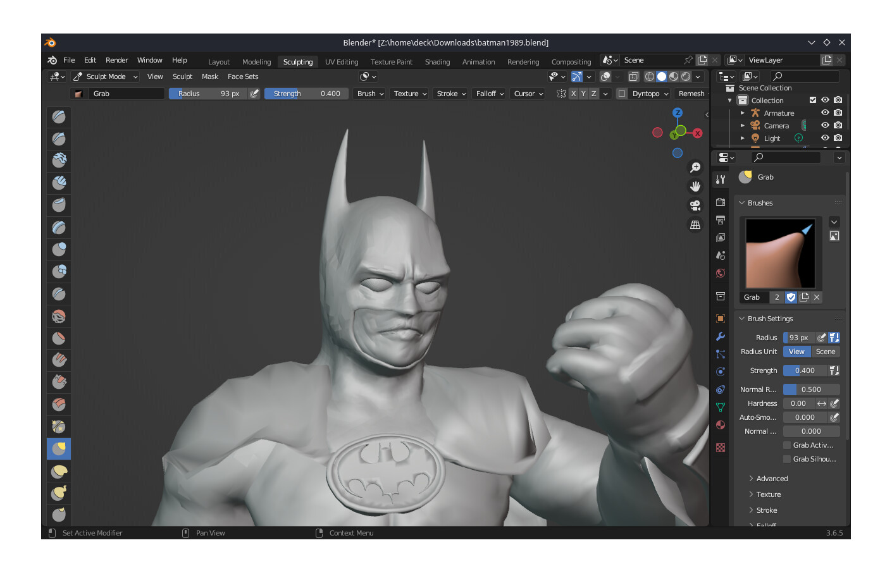Expand the Advanced brush subpanel

tap(772, 479)
